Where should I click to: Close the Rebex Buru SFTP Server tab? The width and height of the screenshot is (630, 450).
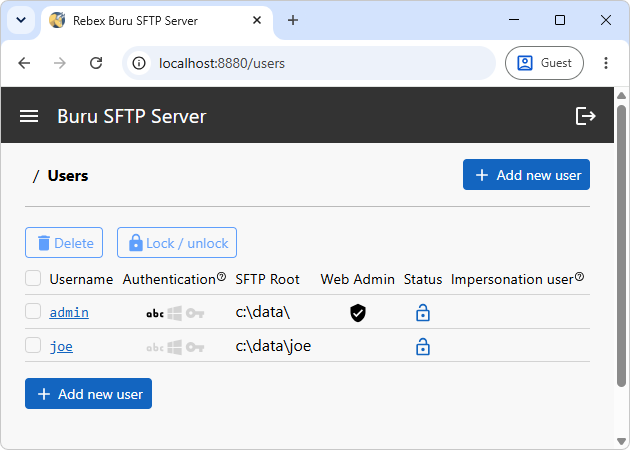click(257, 20)
